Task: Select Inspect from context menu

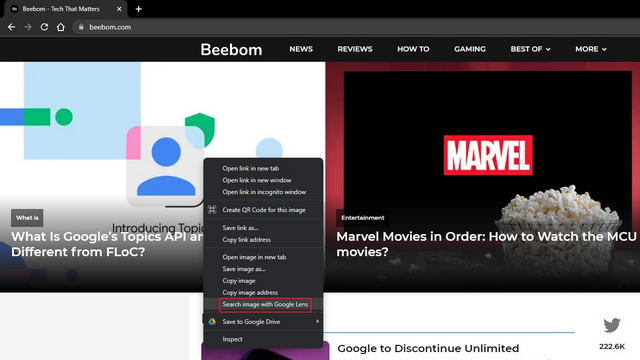Action: click(263, 339)
